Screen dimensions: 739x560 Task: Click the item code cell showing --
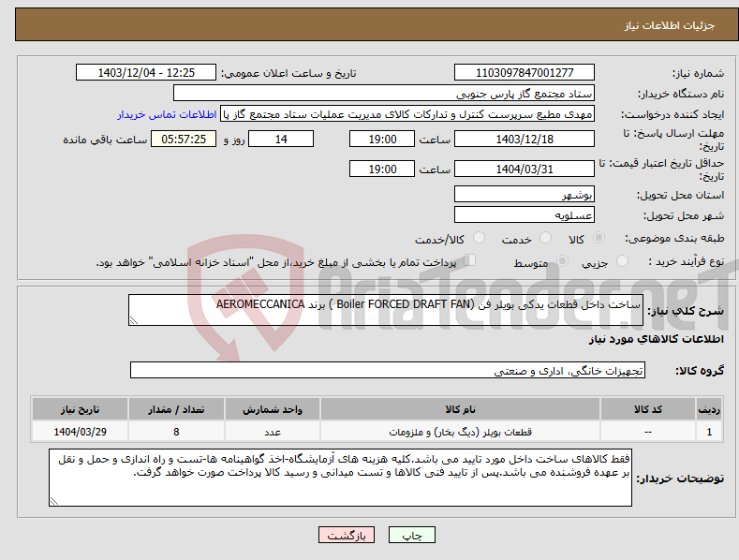click(x=647, y=432)
